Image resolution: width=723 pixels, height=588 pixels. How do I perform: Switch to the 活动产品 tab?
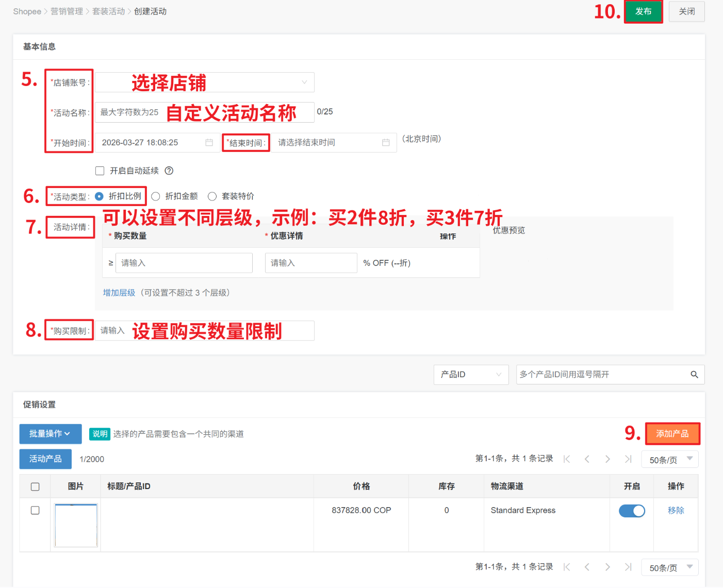45,459
